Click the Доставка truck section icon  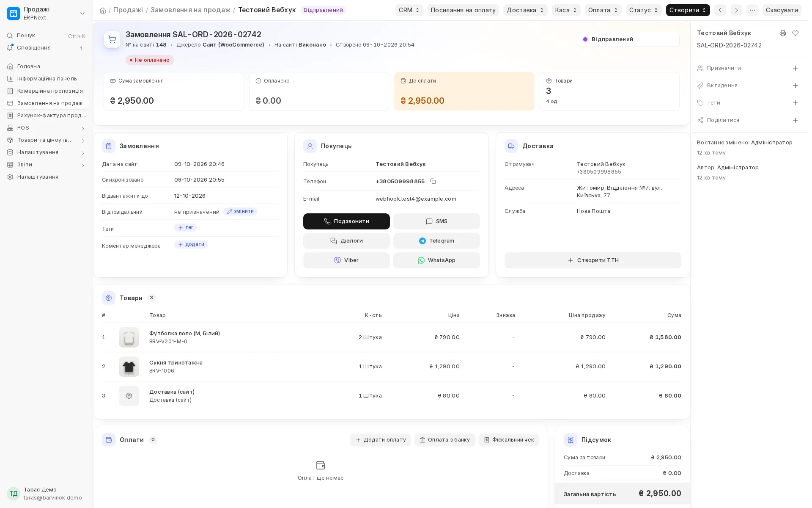pos(511,146)
